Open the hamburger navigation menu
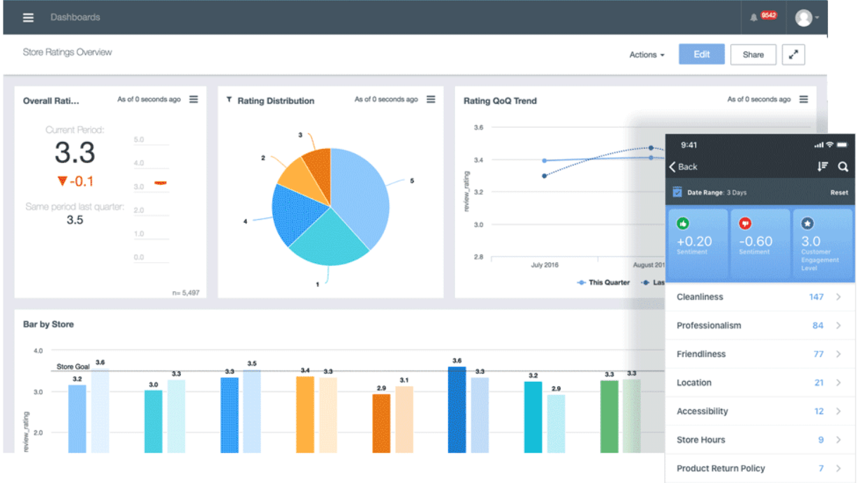The width and height of the screenshot is (868, 483). click(28, 18)
